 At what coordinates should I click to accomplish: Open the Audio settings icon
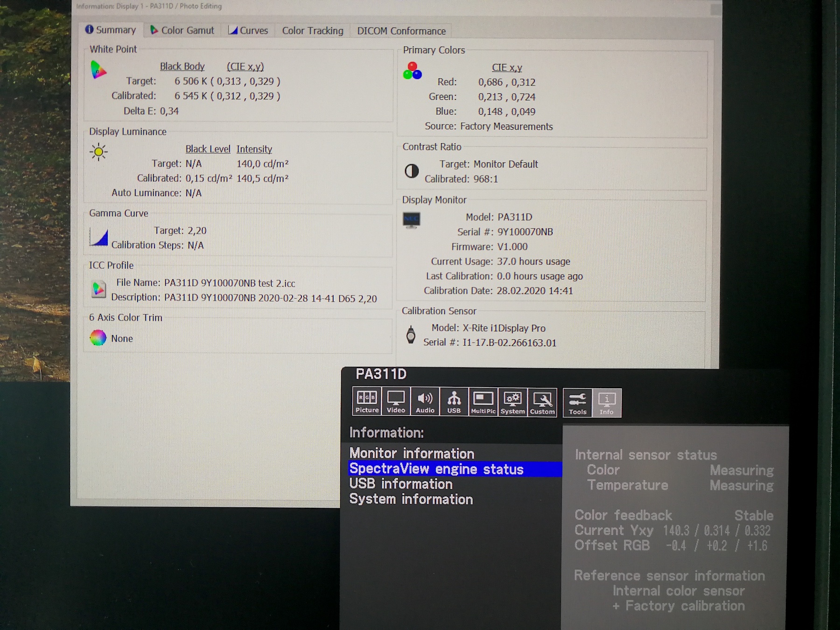pyautogui.click(x=425, y=402)
